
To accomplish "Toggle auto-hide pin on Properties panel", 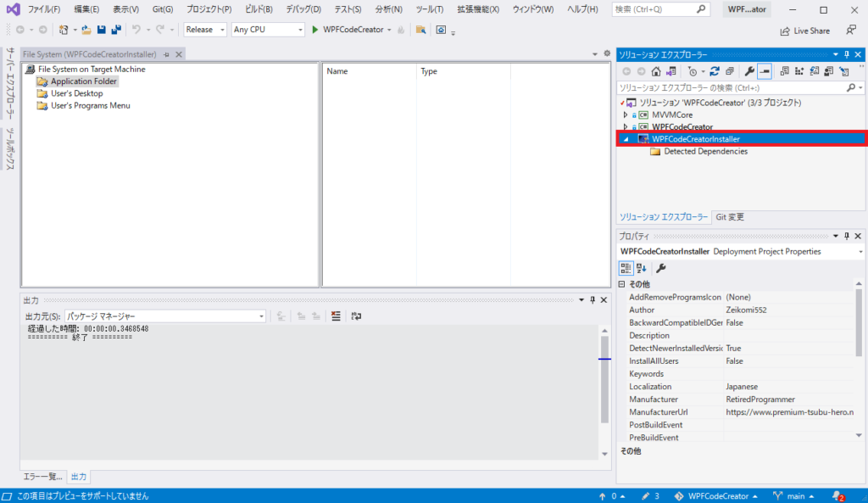I will [x=847, y=236].
